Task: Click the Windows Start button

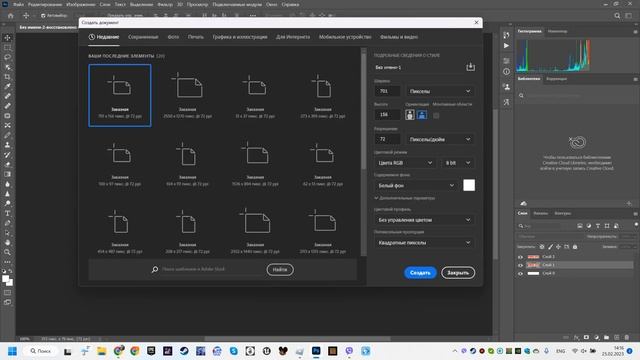Action: pos(12,351)
